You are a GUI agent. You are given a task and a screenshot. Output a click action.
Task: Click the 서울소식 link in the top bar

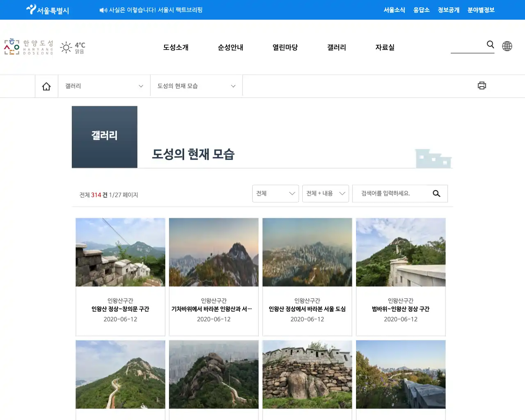pyautogui.click(x=394, y=10)
